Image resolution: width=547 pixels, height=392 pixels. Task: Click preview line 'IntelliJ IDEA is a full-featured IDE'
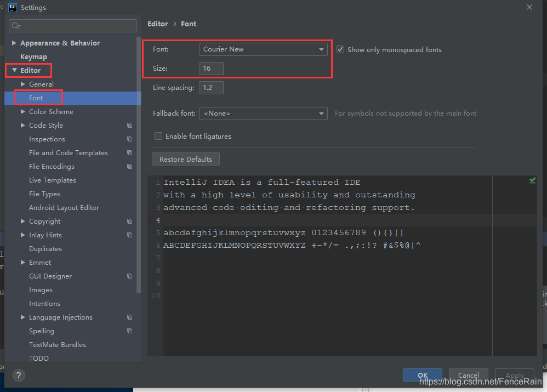[262, 182]
